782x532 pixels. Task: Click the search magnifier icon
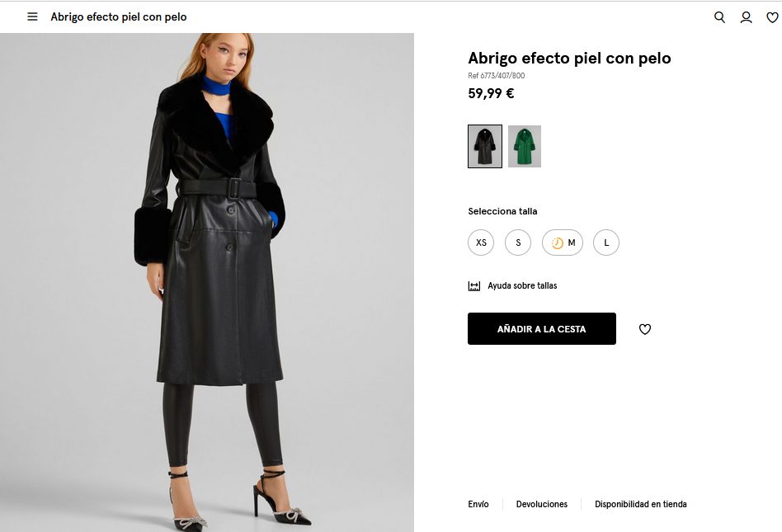tap(719, 17)
